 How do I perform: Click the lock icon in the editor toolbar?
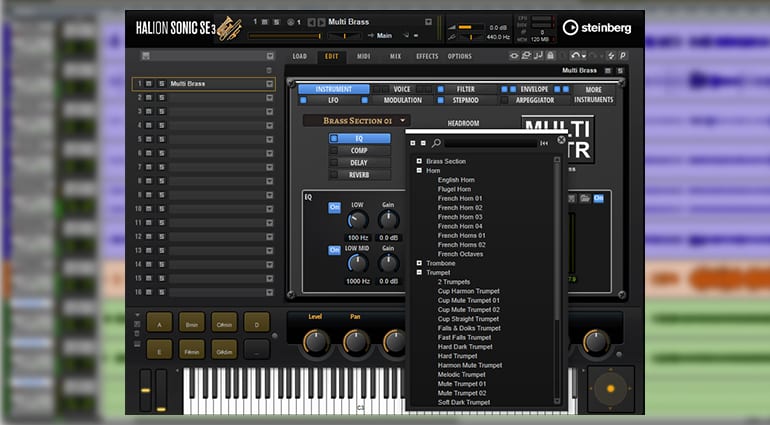pyautogui.click(x=550, y=56)
